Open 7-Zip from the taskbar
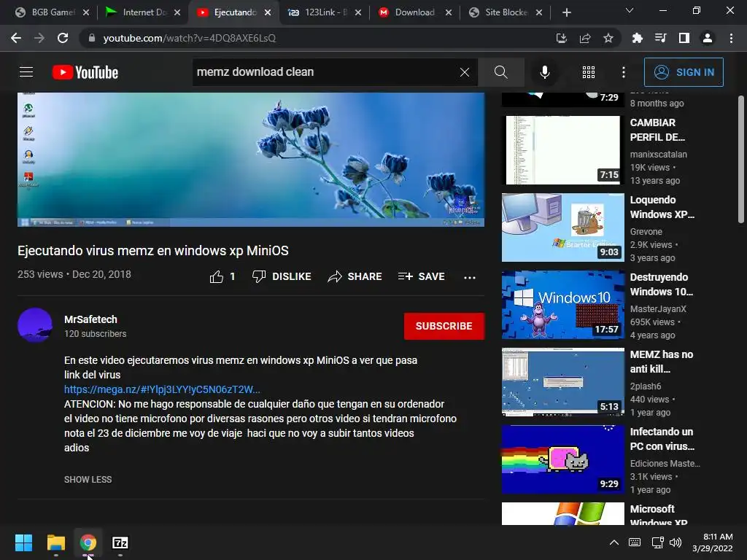This screenshot has height=560, width=747. click(x=120, y=542)
